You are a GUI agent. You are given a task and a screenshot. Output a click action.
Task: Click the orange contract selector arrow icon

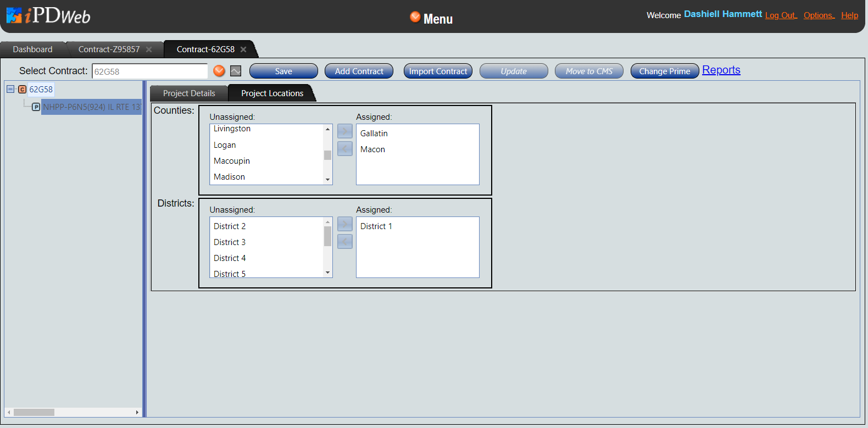[x=219, y=71]
